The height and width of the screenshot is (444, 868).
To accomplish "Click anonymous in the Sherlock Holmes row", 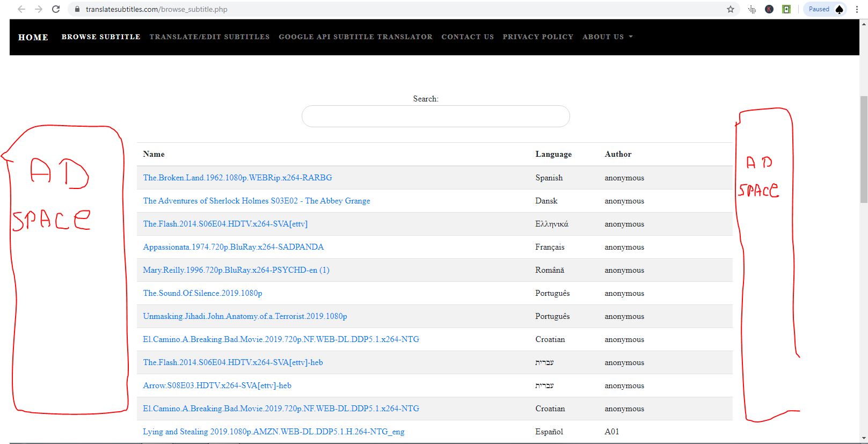I will pos(624,201).
